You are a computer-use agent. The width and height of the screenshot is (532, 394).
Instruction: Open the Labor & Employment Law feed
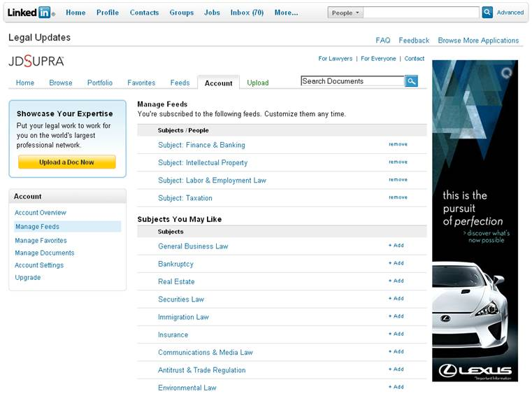coord(212,181)
